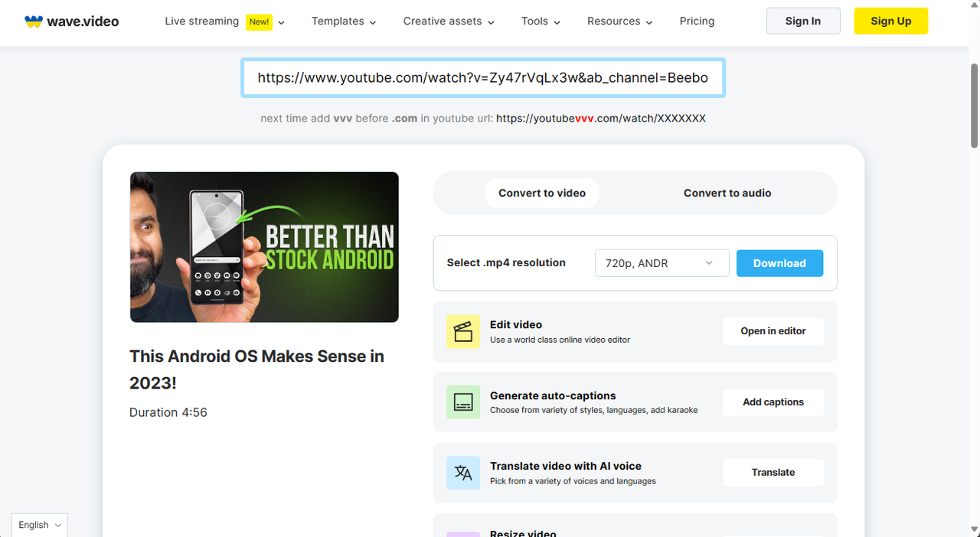Click the YouTube URL input field
Screen dimensions: 980x537
(483, 78)
